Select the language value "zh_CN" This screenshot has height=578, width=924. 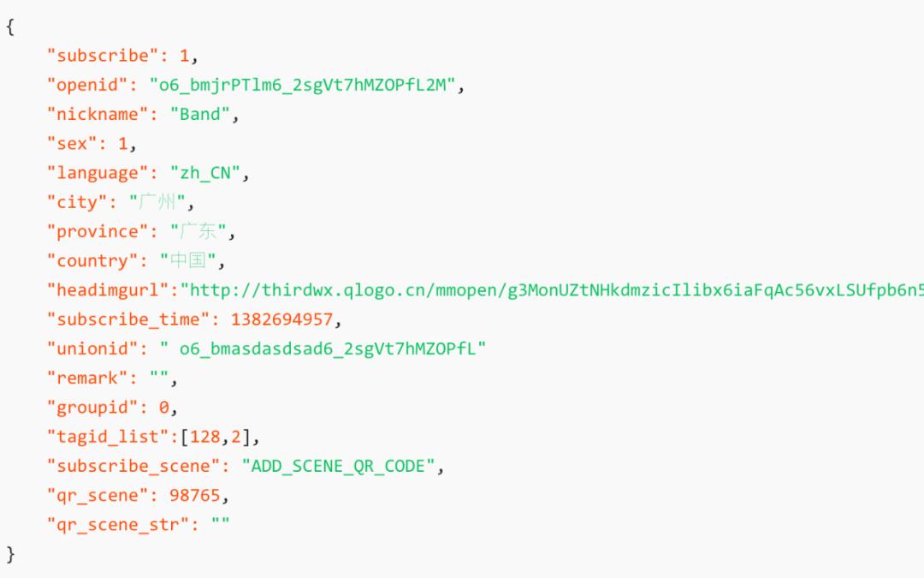(x=205, y=173)
